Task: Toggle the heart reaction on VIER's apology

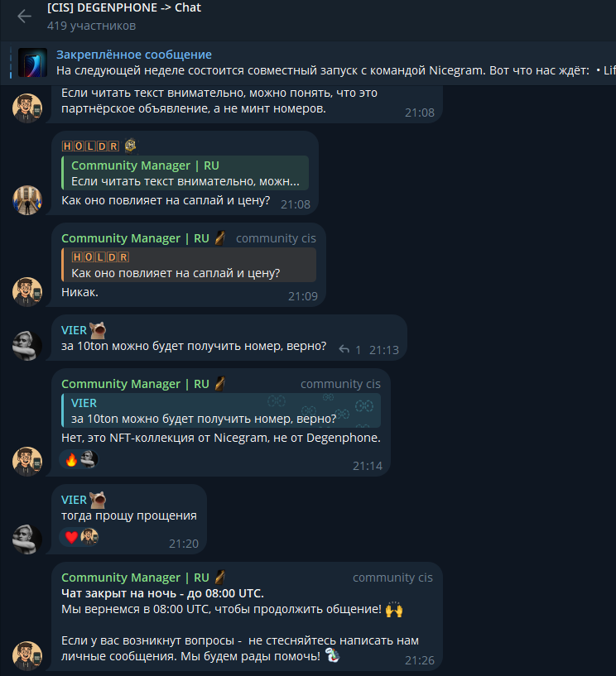Action: click(71, 537)
